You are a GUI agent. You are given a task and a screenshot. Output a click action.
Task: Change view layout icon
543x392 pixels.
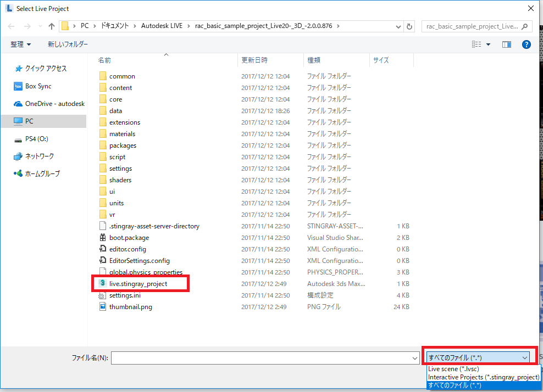[x=476, y=44]
